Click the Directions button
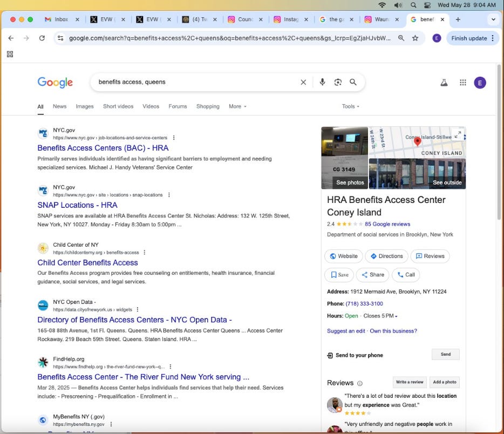This screenshot has height=434, width=504. click(387, 256)
